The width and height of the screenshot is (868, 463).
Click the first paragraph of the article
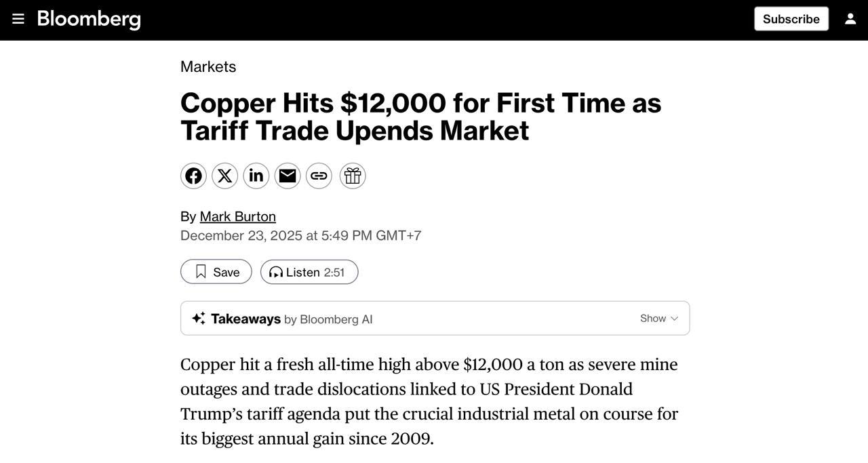click(x=429, y=401)
